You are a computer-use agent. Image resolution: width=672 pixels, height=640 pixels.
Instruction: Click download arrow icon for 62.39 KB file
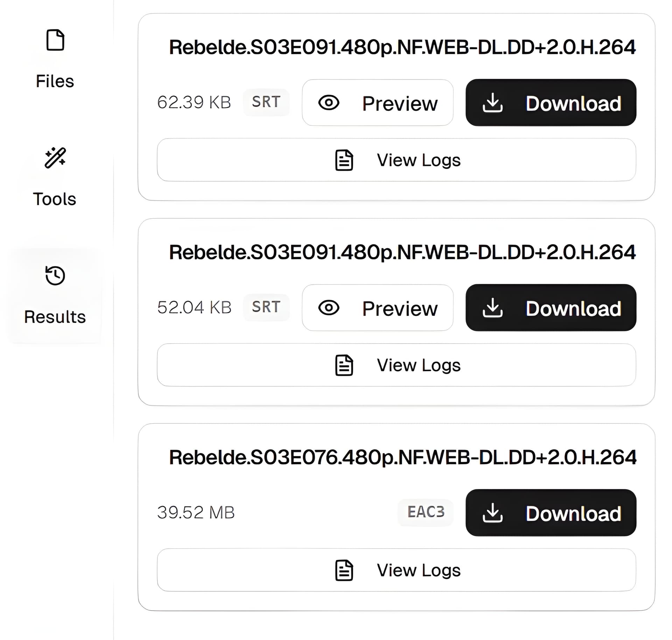point(492,103)
